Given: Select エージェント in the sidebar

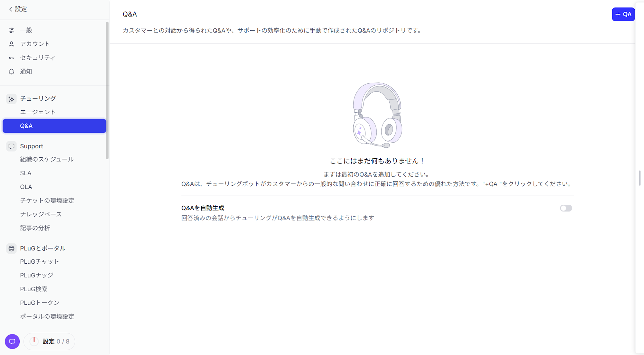Looking at the screenshot, I should (37, 112).
